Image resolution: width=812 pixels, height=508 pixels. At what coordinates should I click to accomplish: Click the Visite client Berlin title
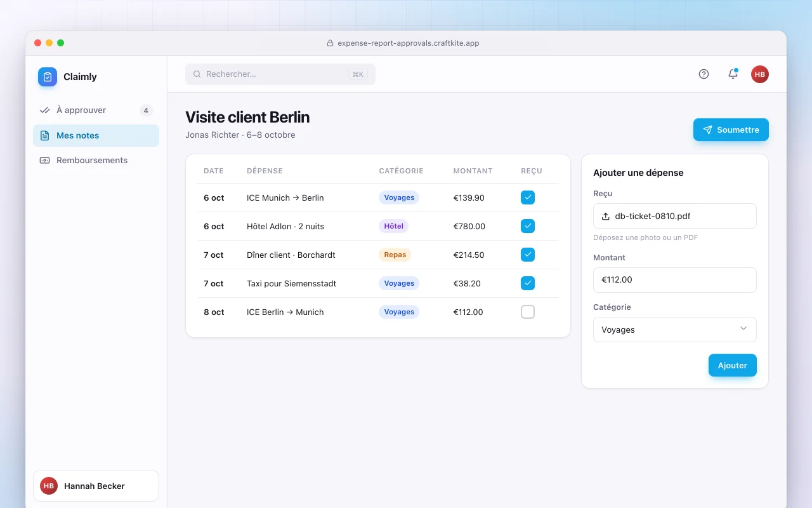pyautogui.click(x=247, y=117)
